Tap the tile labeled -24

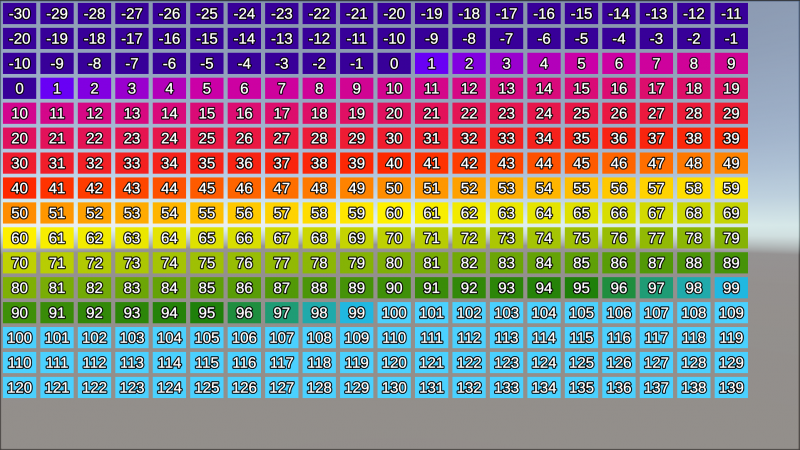244,14
